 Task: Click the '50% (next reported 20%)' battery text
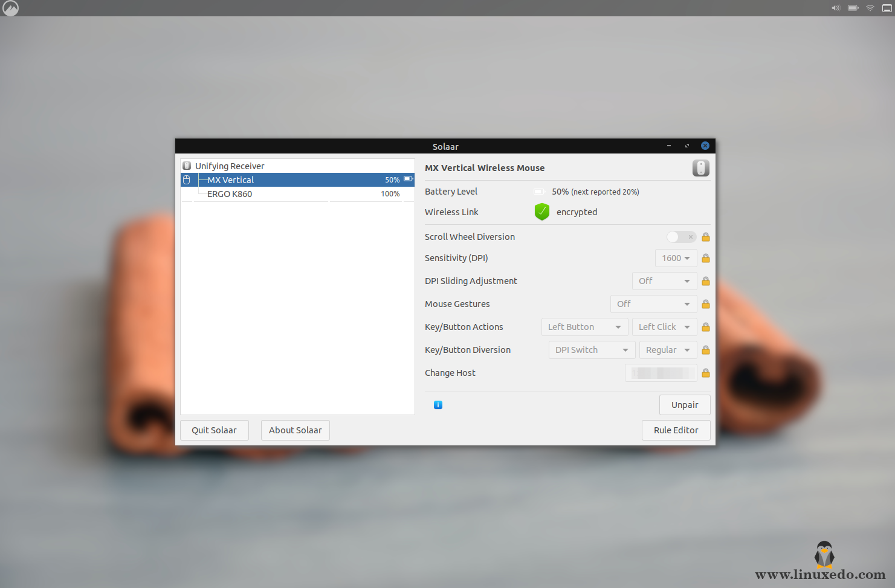coord(595,192)
